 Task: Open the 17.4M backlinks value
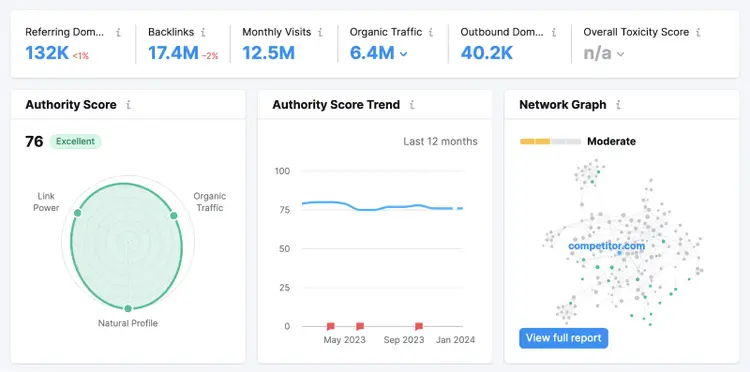coord(173,53)
